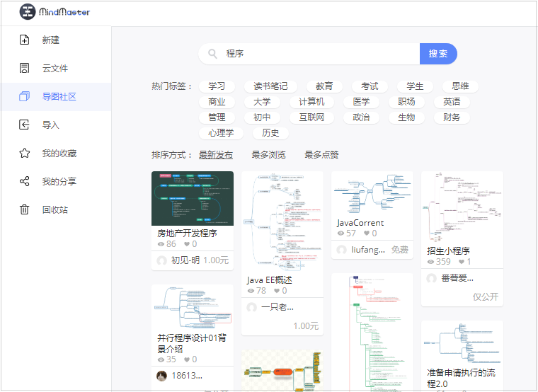Open the 招生小程序 mind map thumbnail
Viewport: 538px width, 392px height.
(462, 207)
